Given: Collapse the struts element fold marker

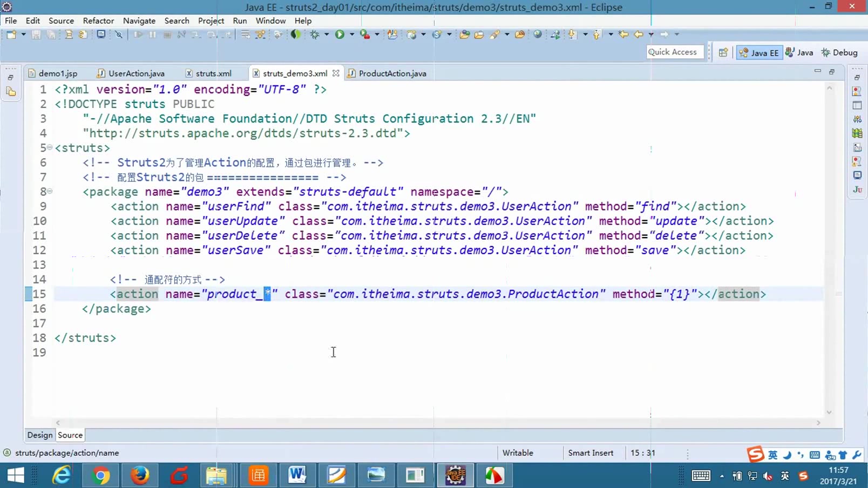Looking at the screenshot, I should [x=50, y=147].
